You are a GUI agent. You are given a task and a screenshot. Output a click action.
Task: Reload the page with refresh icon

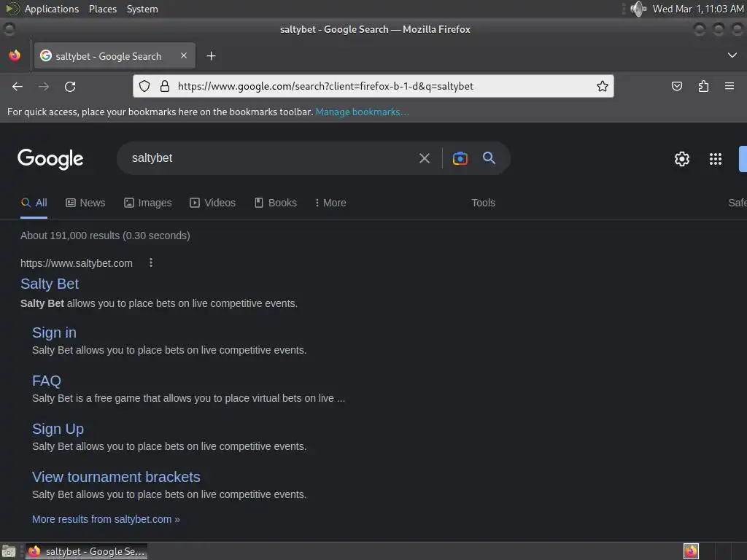click(70, 86)
